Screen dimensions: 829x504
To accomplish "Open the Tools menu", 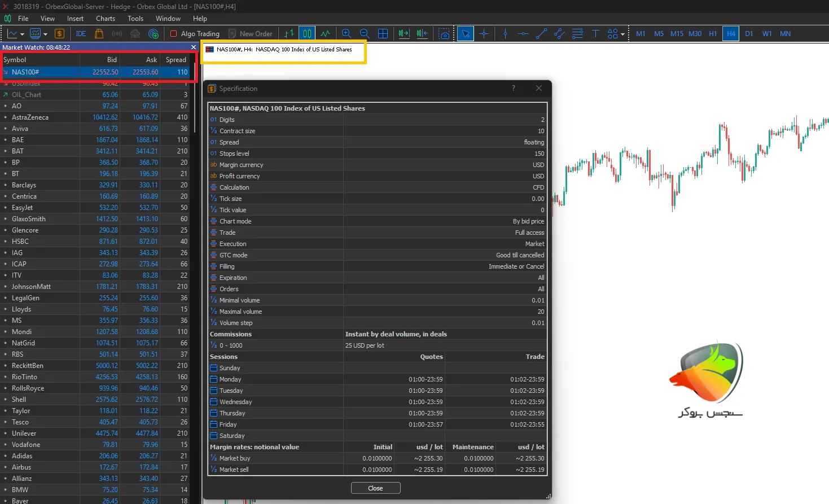I will (135, 19).
